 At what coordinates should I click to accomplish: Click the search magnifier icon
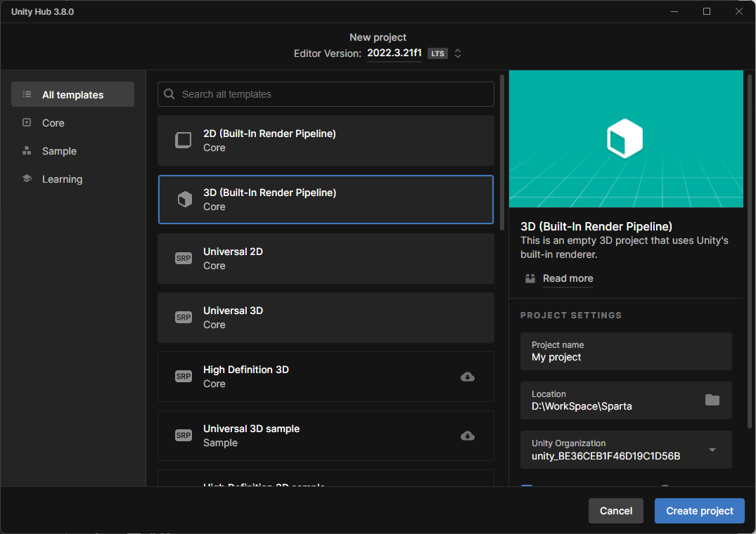(x=169, y=94)
